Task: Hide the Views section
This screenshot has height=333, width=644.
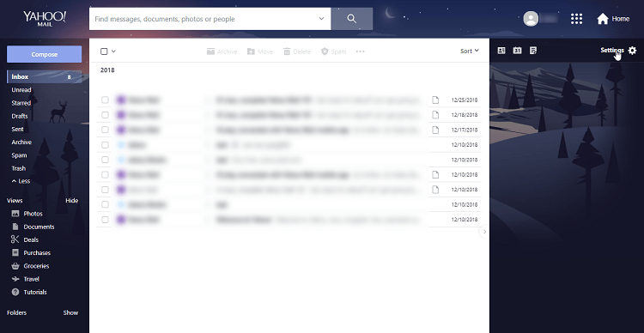Action: tap(72, 201)
